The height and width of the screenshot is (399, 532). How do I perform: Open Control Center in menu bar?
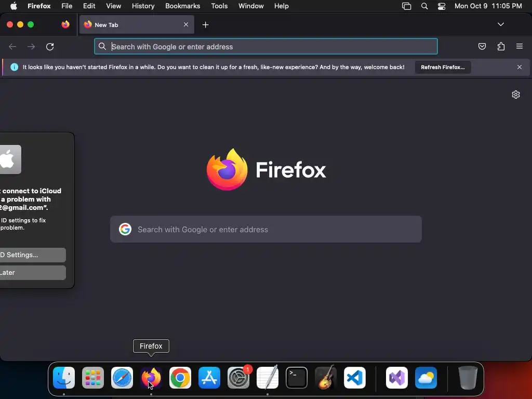tap(442, 6)
